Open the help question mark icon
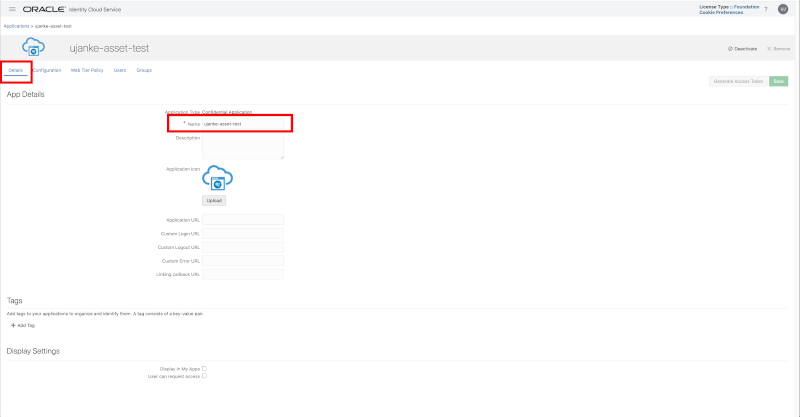The image size is (800, 417). [766, 9]
